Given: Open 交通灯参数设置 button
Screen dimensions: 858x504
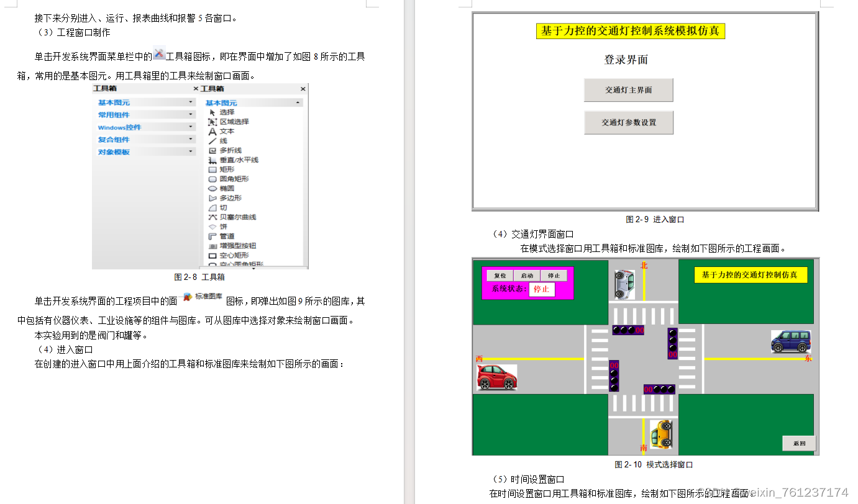Looking at the screenshot, I should tap(629, 122).
